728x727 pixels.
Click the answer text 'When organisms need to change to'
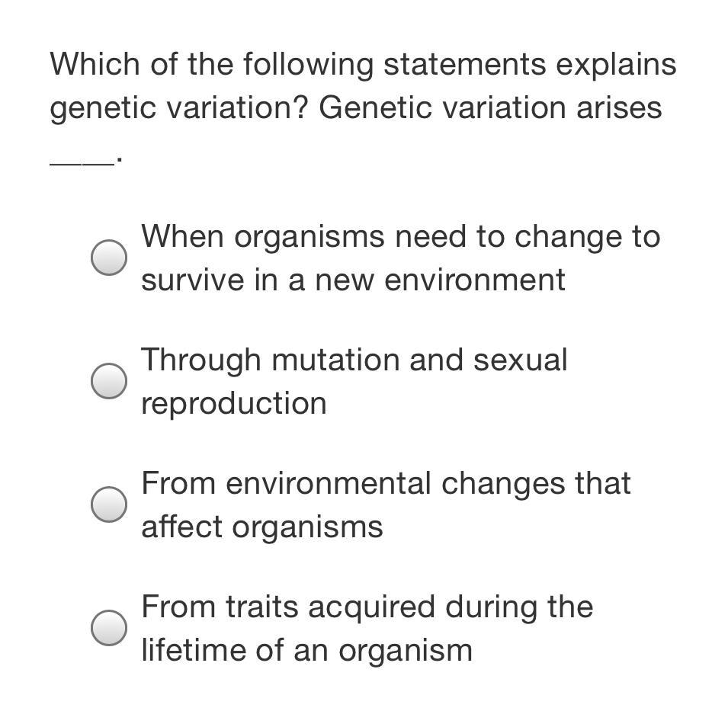click(x=401, y=238)
